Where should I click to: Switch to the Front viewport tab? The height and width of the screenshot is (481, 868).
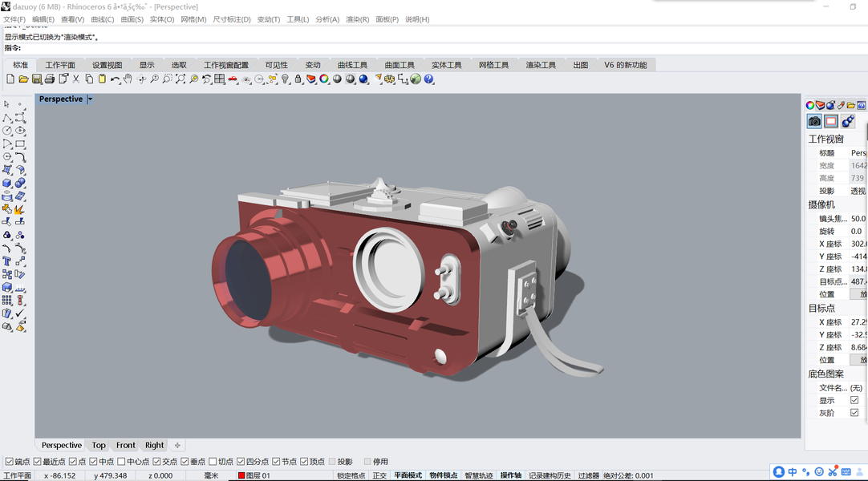126,445
